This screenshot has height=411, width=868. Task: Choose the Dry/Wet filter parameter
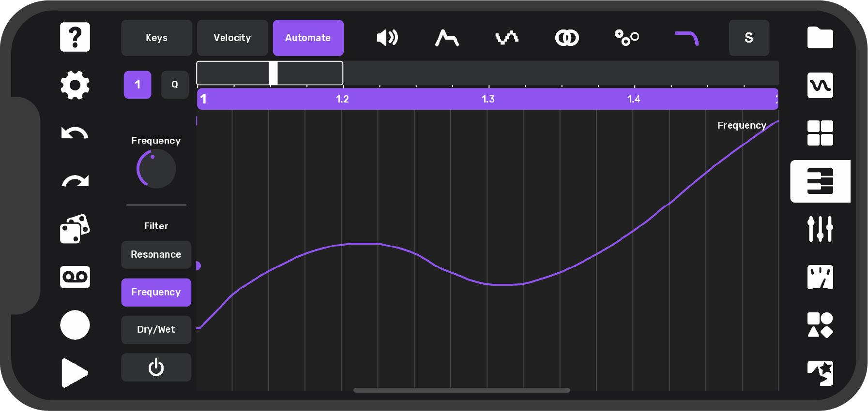point(156,330)
